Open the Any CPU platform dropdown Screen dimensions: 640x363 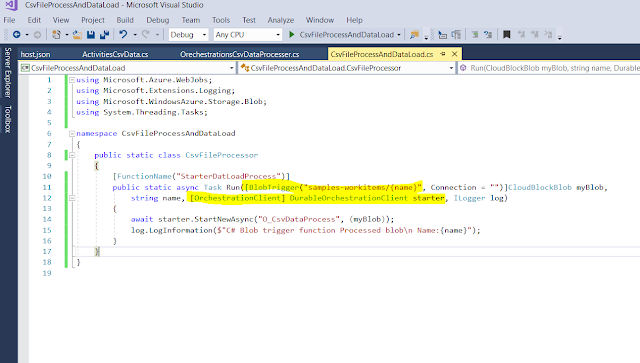click(248, 35)
